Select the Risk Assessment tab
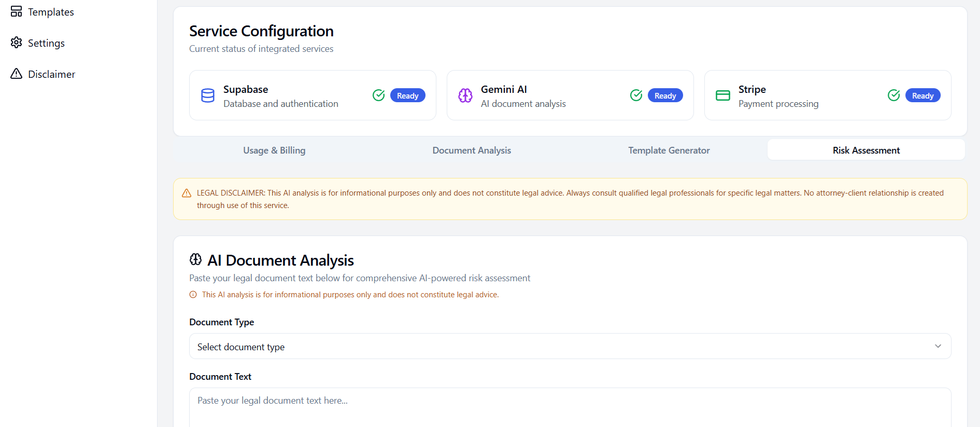980x427 pixels. coord(866,150)
